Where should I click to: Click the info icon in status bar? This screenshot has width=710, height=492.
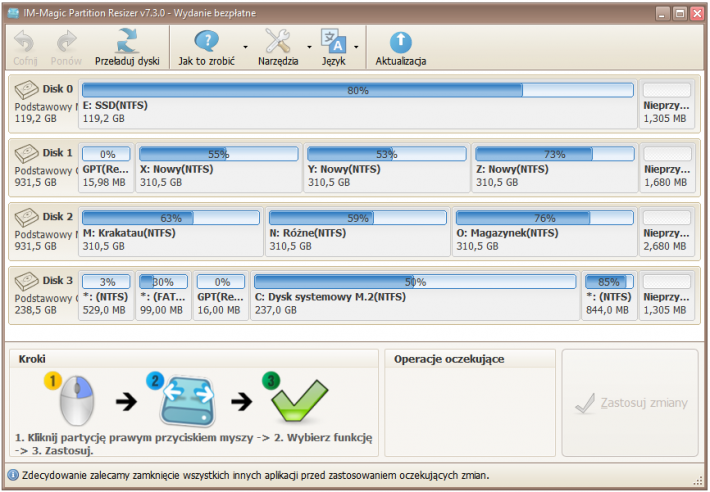point(13,475)
